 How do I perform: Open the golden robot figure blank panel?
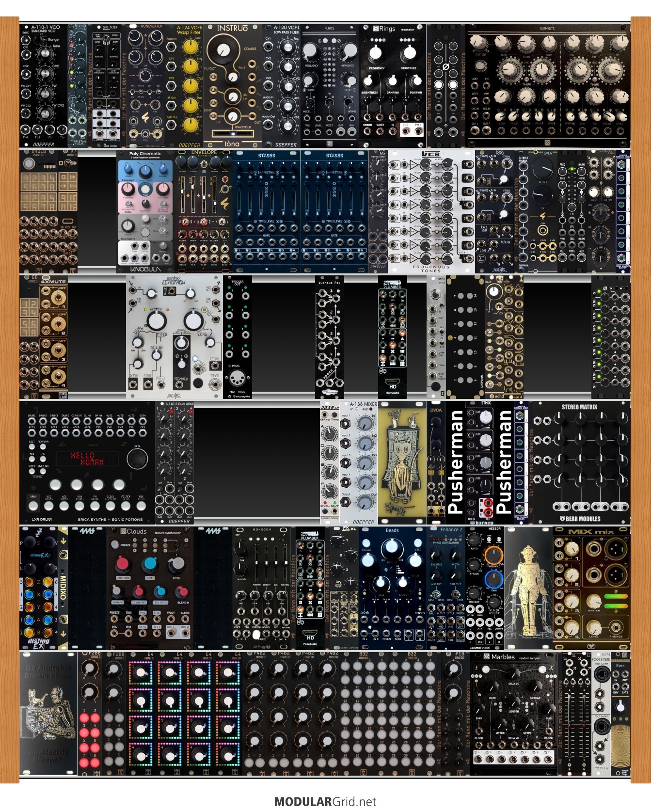[x=528, y=588]
